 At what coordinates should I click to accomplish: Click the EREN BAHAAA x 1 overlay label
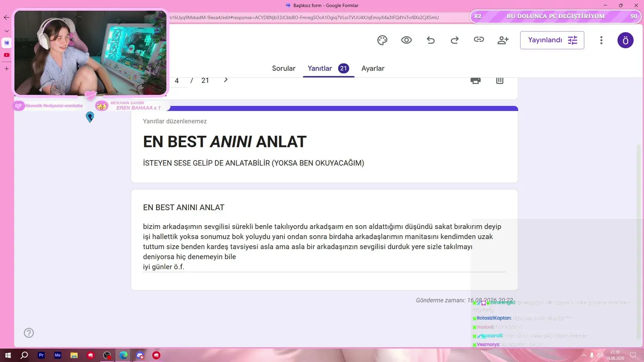(138, 108)
